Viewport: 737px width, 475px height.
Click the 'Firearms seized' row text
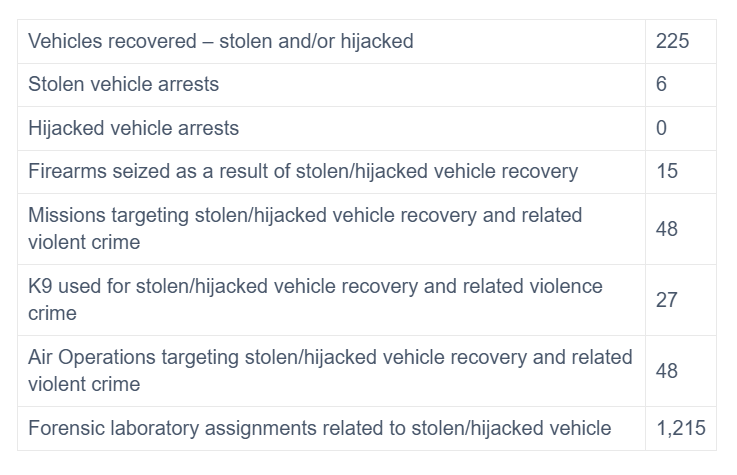(x=303, y=171)
